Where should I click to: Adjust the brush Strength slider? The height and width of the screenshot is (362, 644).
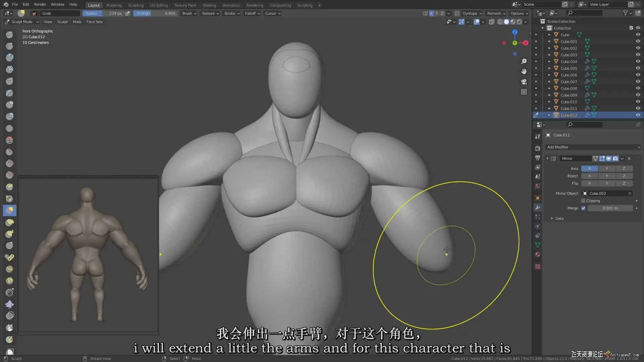click(x=155, y=13)
